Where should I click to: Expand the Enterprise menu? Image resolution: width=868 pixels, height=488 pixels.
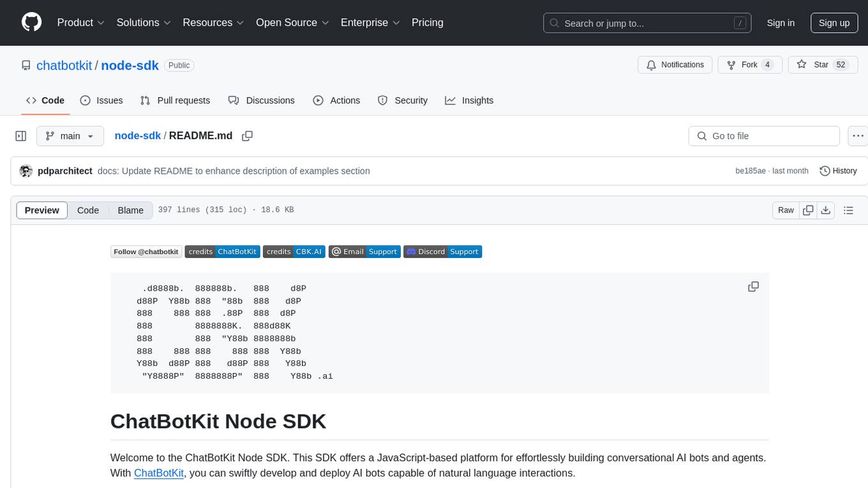coord(370,22)
